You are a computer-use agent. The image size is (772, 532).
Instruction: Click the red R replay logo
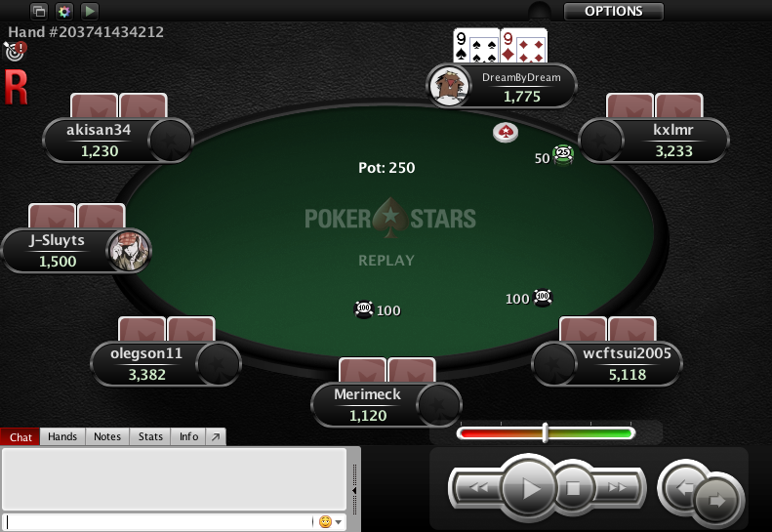(x=16, y=87)
